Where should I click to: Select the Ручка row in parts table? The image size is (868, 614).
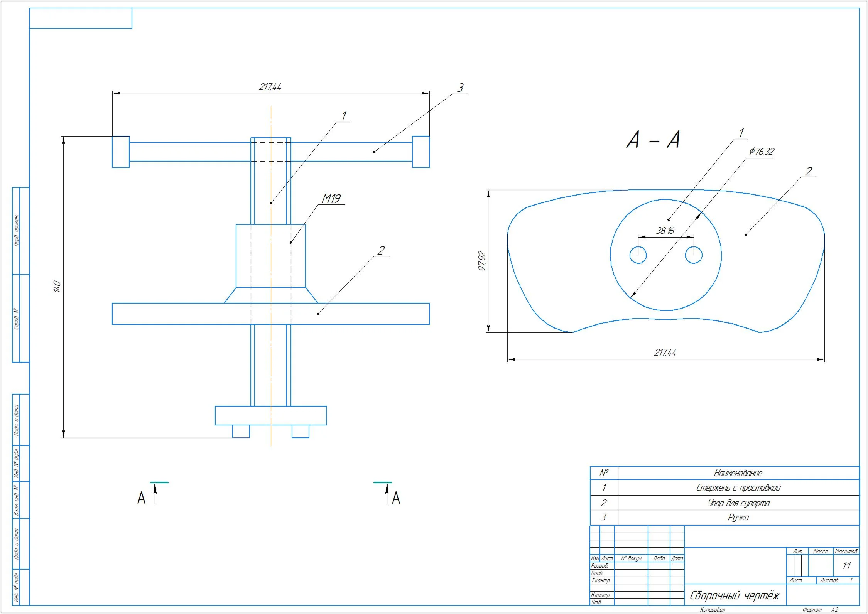point(738,518)
